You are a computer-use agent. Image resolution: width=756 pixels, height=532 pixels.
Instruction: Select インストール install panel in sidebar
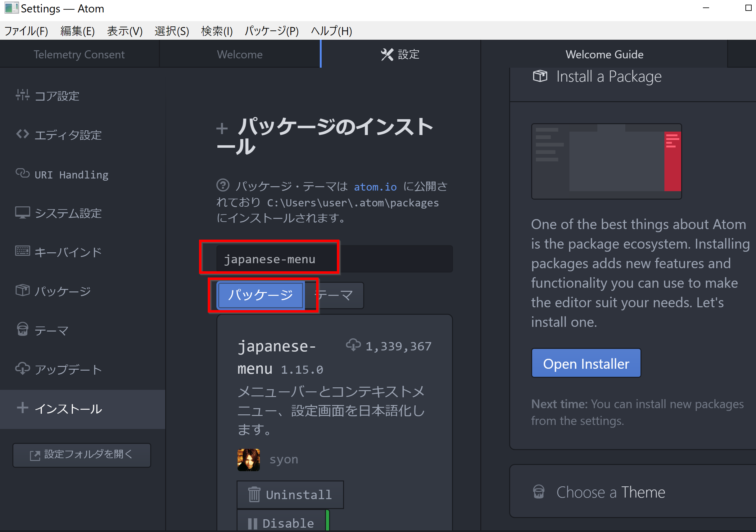(x=82, y=409)
